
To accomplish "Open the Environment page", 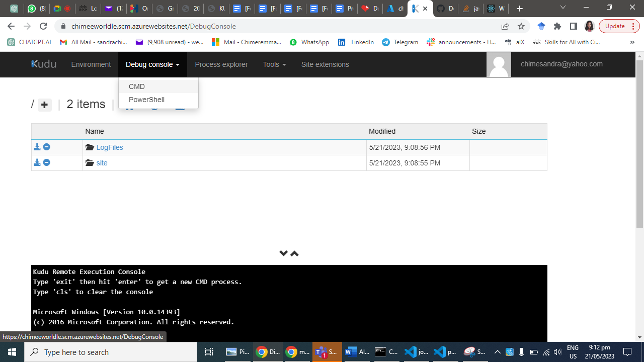I will click(x=91, y=64).
